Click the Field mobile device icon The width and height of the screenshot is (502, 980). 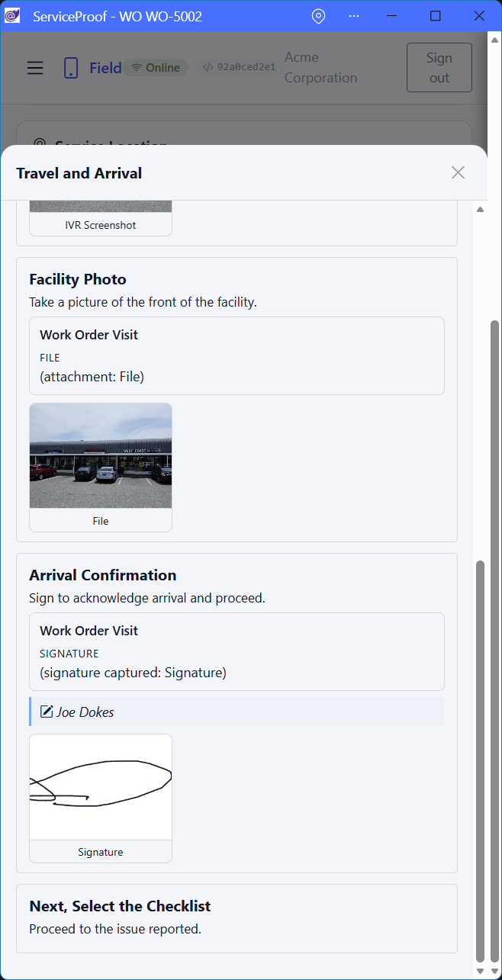point(71,68)
